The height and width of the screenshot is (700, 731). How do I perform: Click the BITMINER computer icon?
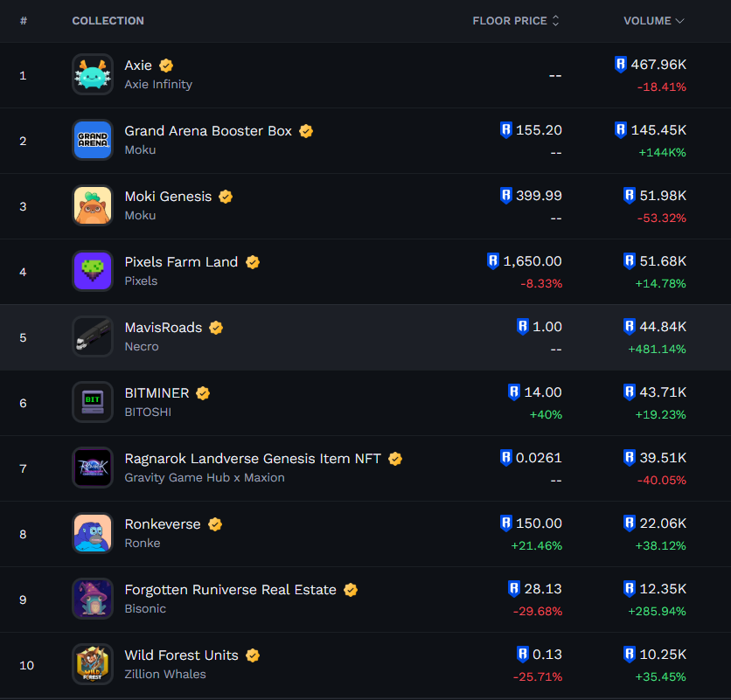[x=93, y=402]
